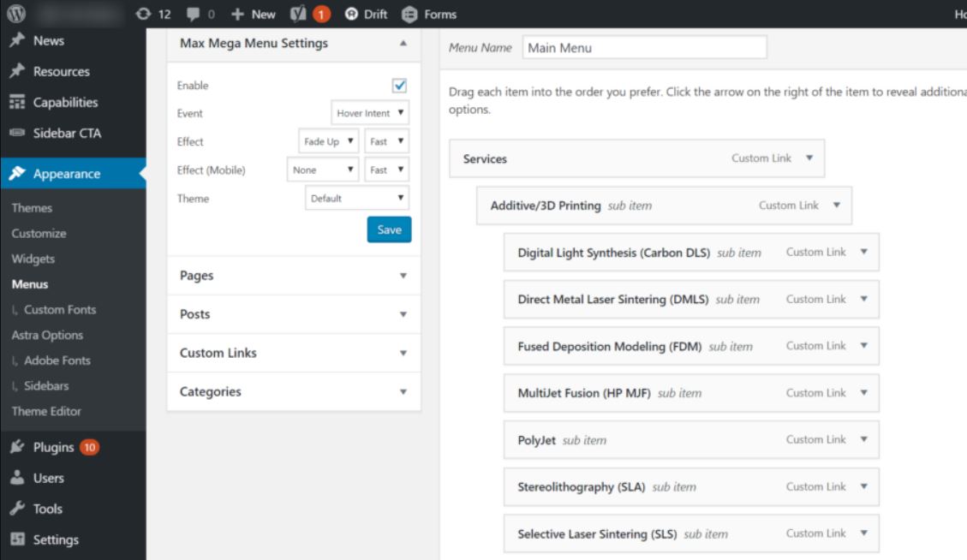This screenshot has width=967, height=560.
Task: Open Theme Editor submenu item
Action: 45,411
